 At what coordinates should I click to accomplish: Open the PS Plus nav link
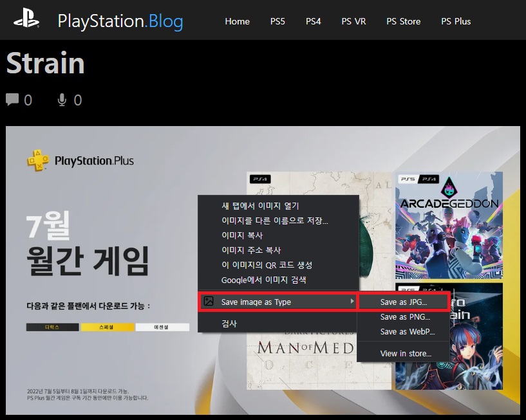pos(456,21)
